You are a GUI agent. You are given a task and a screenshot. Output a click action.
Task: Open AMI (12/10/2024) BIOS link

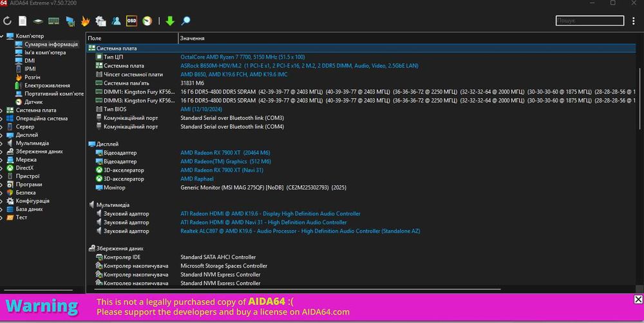pyautogui.click(x=201, y=109)
